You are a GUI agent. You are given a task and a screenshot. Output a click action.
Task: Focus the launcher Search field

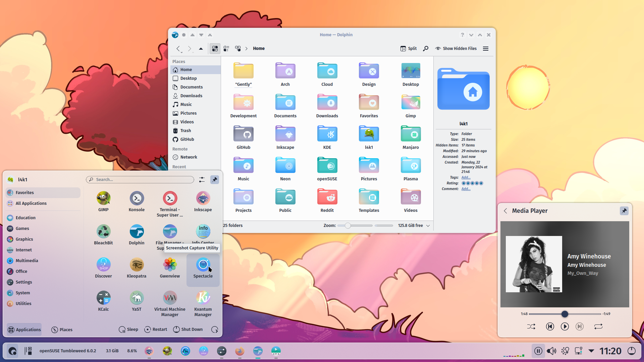(140, 180)
